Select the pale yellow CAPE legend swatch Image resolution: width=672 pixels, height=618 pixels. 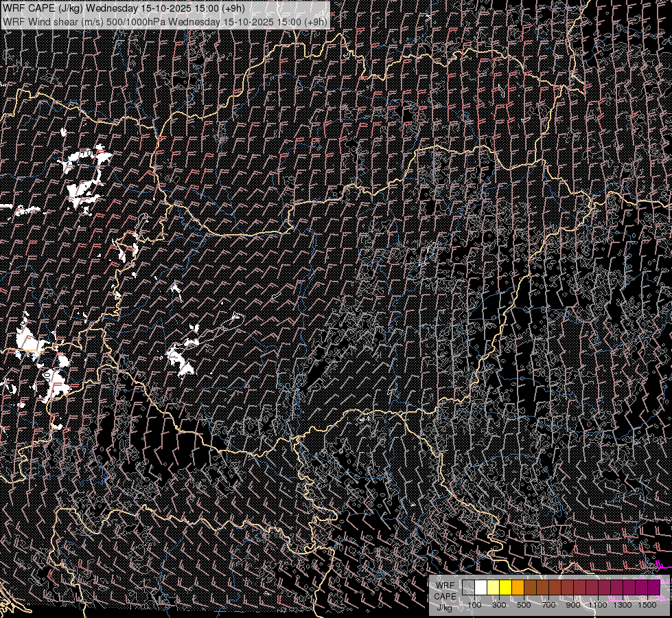coord(494,588)
